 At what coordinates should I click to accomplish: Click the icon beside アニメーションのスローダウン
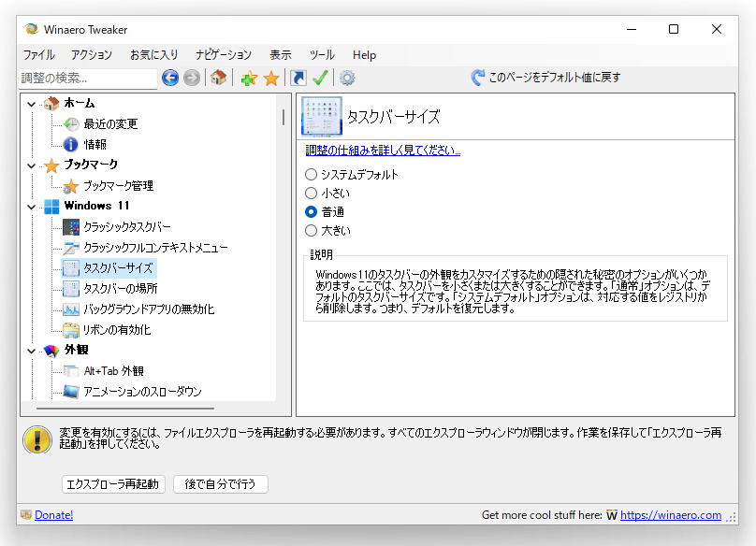point(71,392)
